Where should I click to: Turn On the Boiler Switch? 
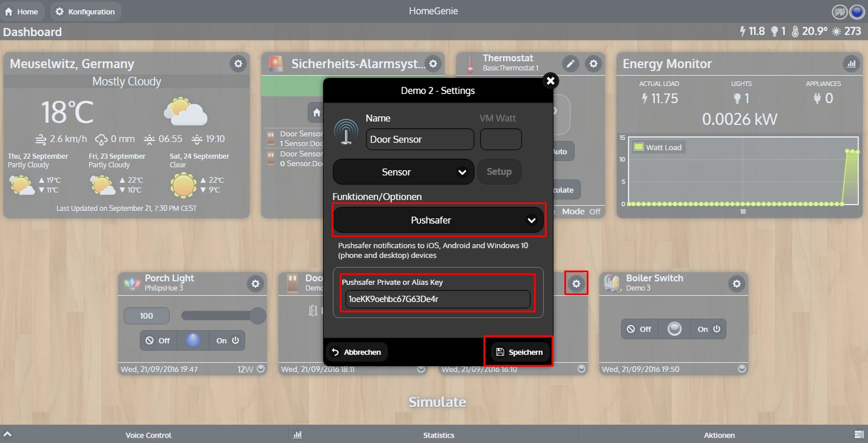708,329
